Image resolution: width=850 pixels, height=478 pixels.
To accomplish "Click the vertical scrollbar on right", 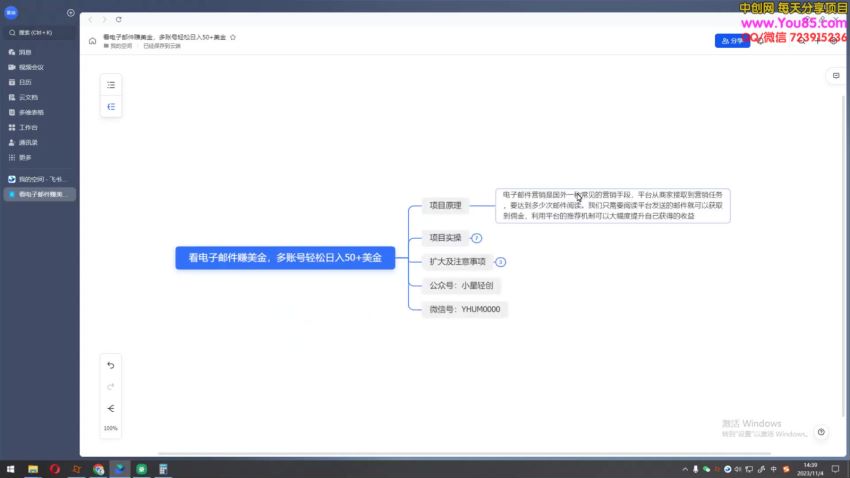I will [843, 255].
